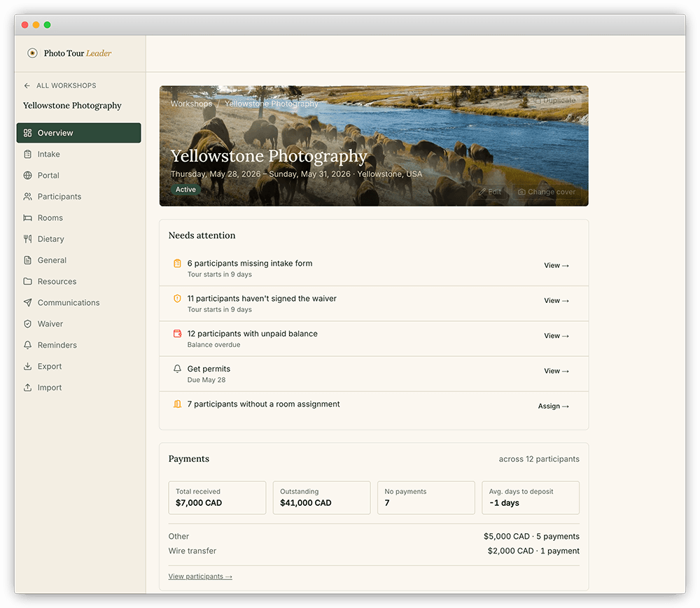
Task: Go to Communications
Action: 78,302
